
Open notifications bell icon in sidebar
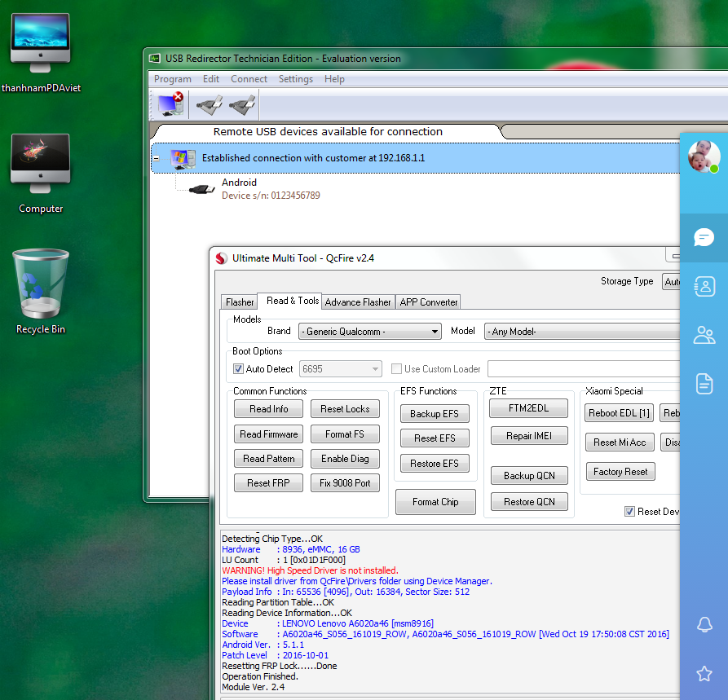point(704,624)
